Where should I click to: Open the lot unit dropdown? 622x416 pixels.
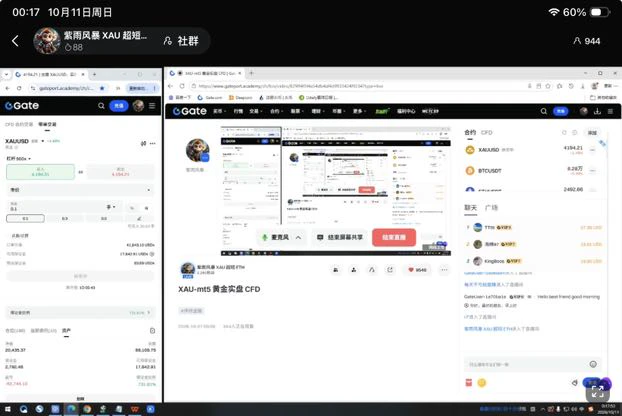coord(111,207)
